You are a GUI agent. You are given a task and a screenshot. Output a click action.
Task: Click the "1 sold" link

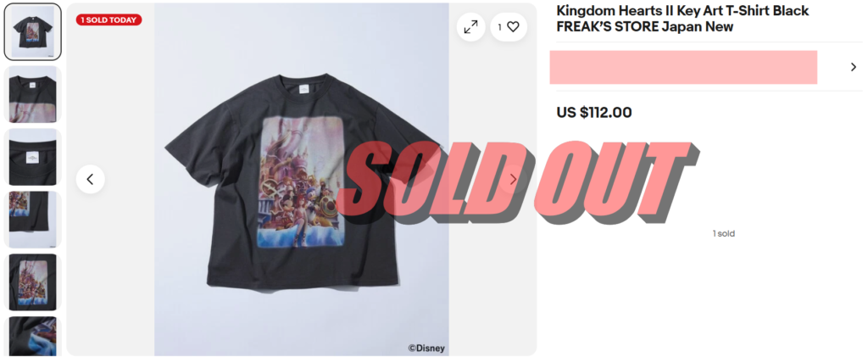(x=724, y=233)
